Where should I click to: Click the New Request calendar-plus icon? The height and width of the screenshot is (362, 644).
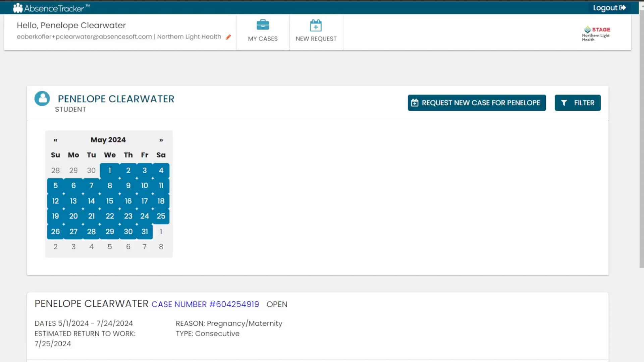(x=316, y=25)
